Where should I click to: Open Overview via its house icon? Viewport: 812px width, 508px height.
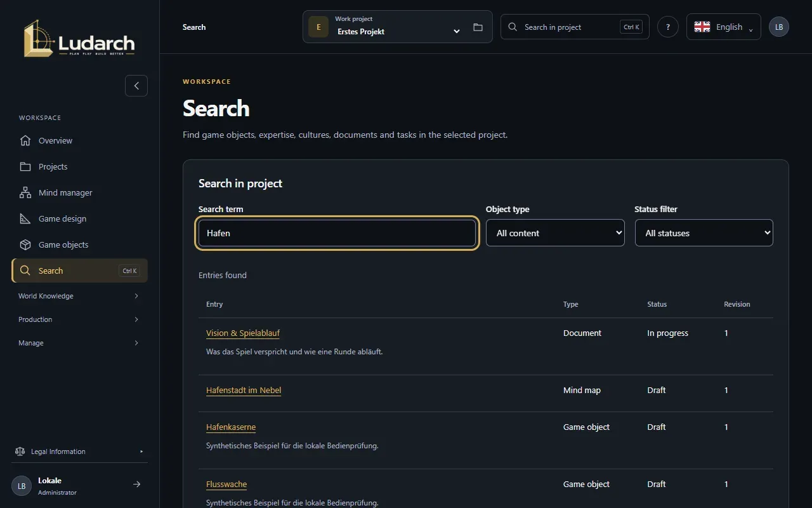tap(25, 140)
